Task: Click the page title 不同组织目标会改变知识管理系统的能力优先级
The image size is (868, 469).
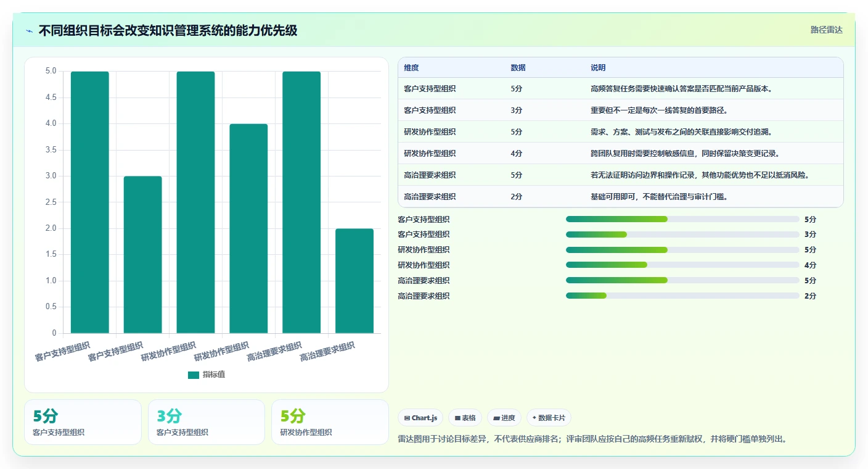Action: (168, 30)
